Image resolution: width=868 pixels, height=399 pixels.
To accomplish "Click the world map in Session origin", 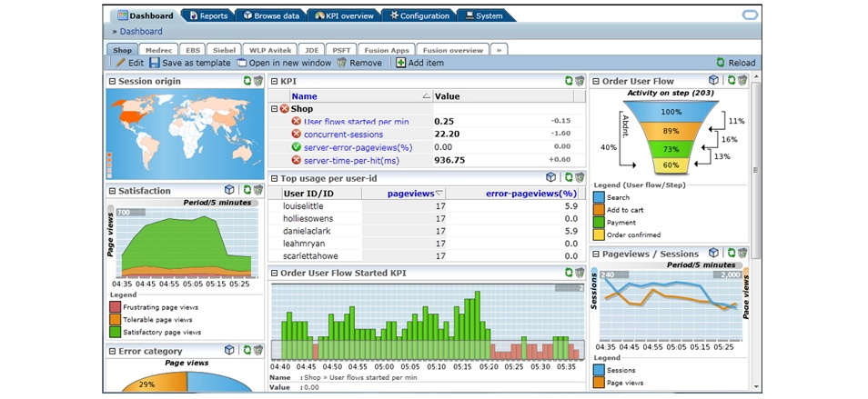I will [x=186, y=134].
